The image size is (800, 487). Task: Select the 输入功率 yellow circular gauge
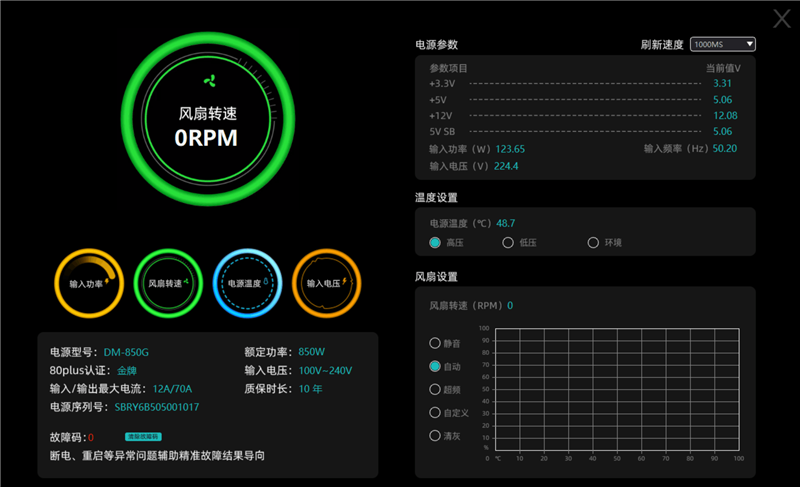click(x=89, y=283)
